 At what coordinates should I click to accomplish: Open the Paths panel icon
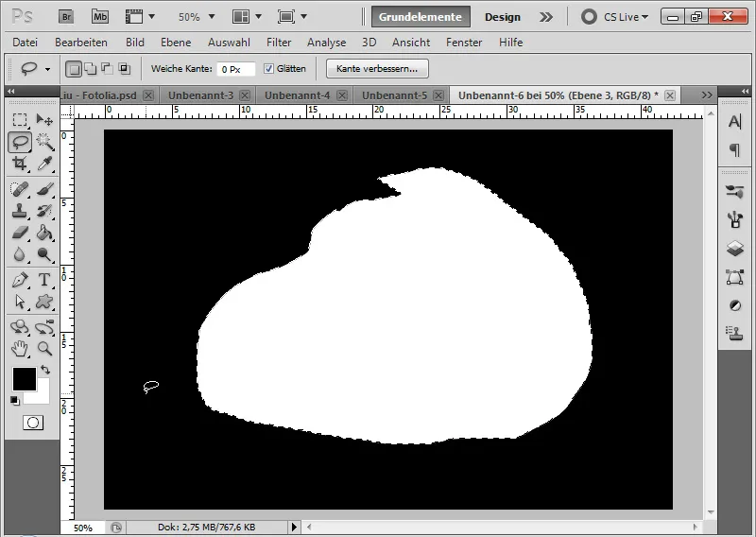[735, 277]
